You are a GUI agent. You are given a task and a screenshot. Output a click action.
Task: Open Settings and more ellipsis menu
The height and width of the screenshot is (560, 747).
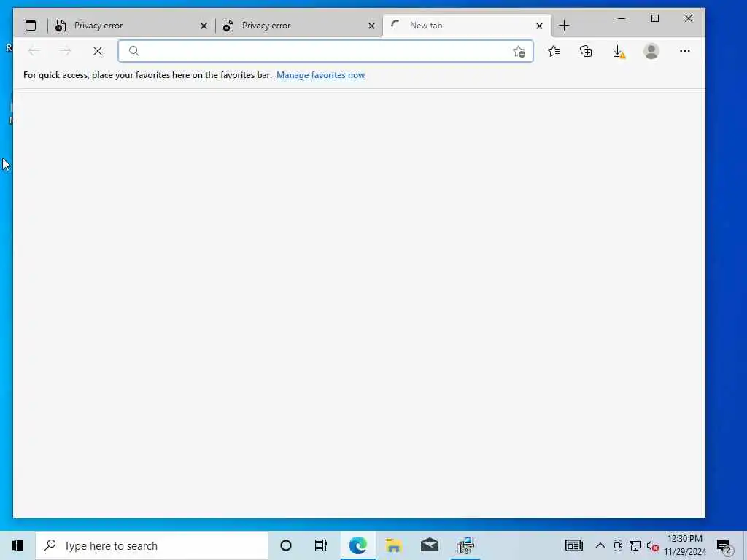pos(684,51)
